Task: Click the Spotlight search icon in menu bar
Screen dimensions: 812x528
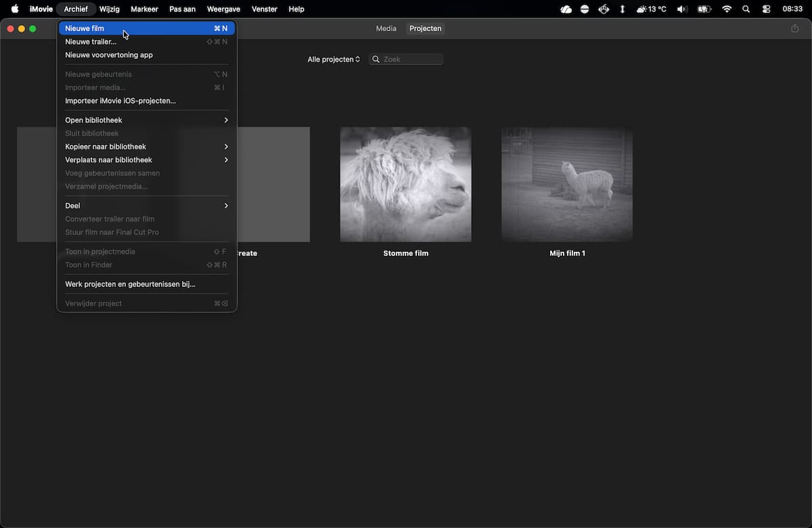Action: pos(746,9)
